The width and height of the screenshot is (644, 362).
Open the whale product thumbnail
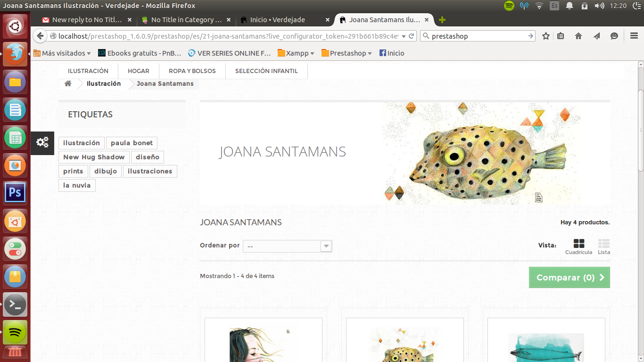(546, 340)
